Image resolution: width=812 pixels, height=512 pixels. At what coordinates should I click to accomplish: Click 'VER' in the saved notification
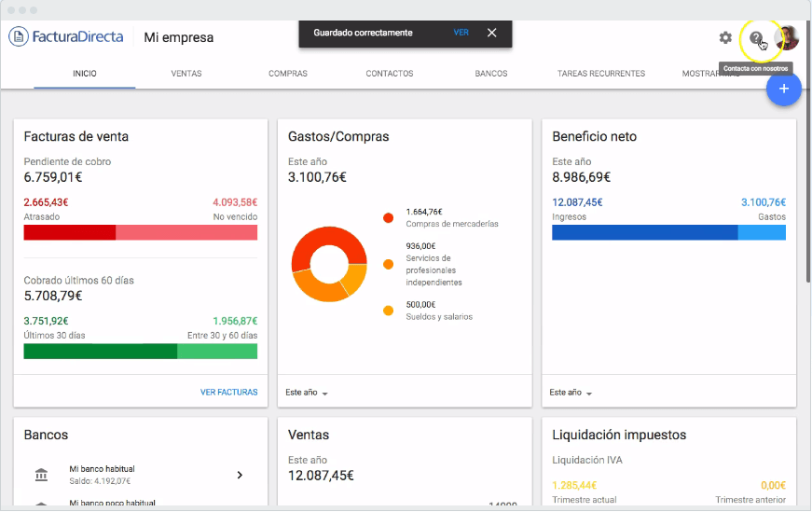pyautogui.click(x=461, y=33)
